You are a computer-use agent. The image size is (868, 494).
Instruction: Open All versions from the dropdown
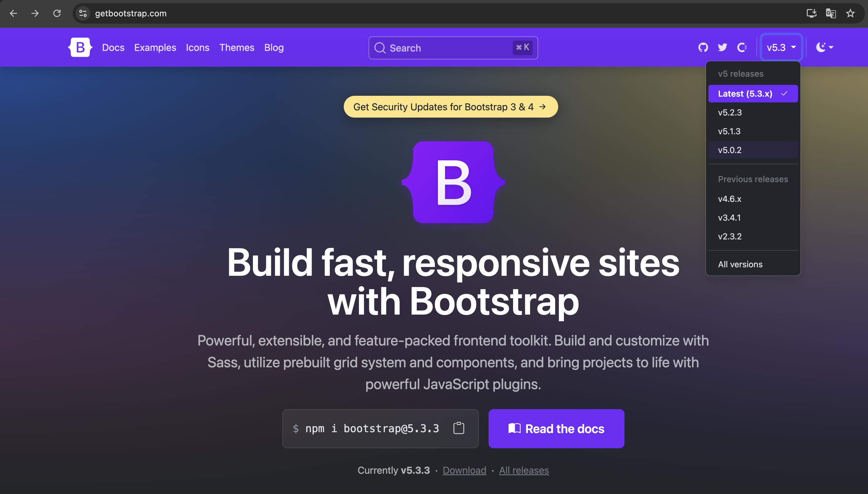click(x=753, y=264)
